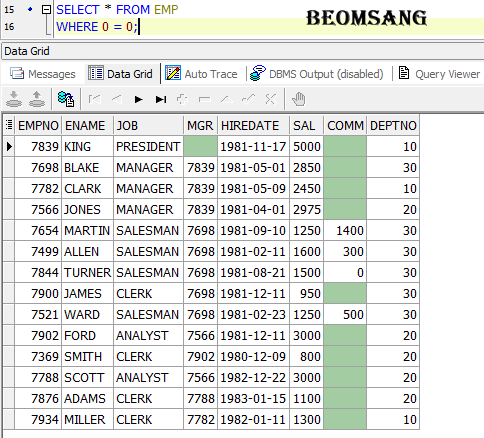Viewport: 484px width, 438px height.
Task: Click the cancel edit X icon
Action: 271,99
